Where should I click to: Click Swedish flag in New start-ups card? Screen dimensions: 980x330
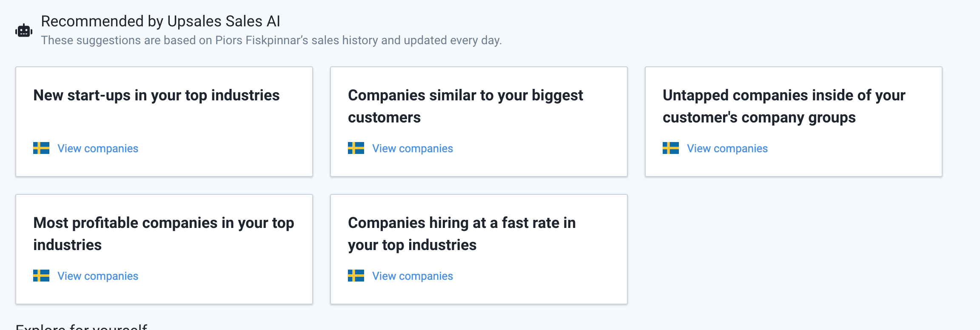click(41, 148)
